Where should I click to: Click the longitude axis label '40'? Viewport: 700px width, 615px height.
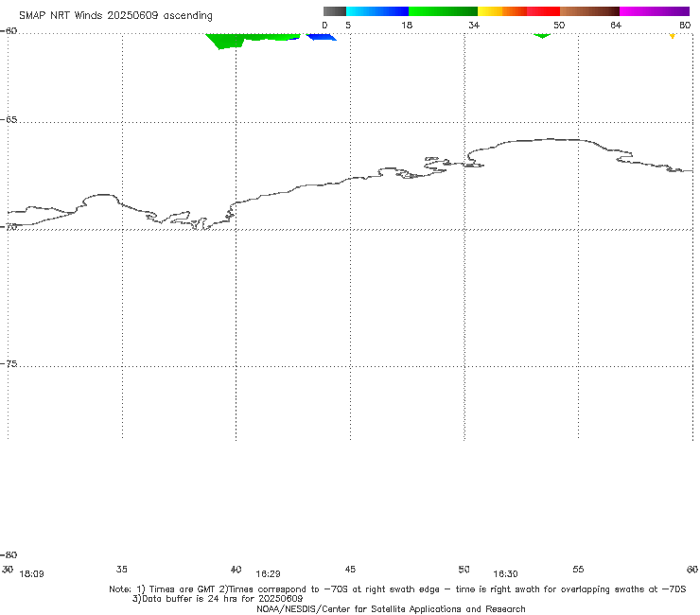236,569
